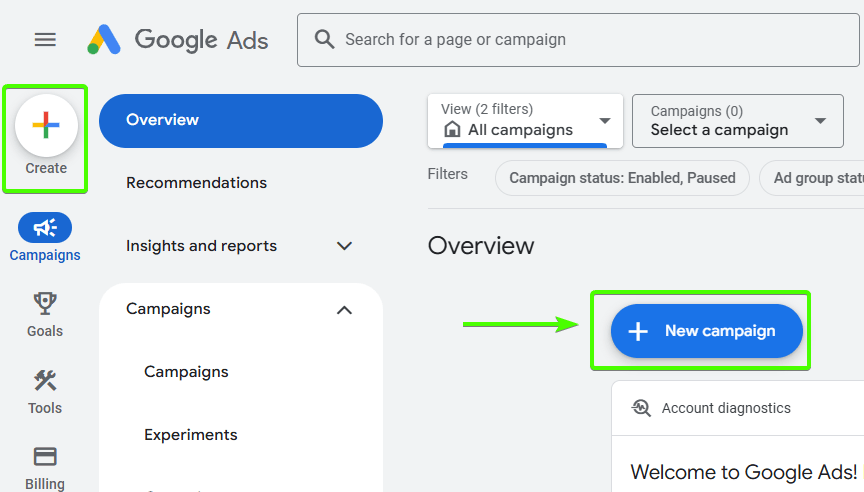Select the Overview menu item

tap(240, 120)
